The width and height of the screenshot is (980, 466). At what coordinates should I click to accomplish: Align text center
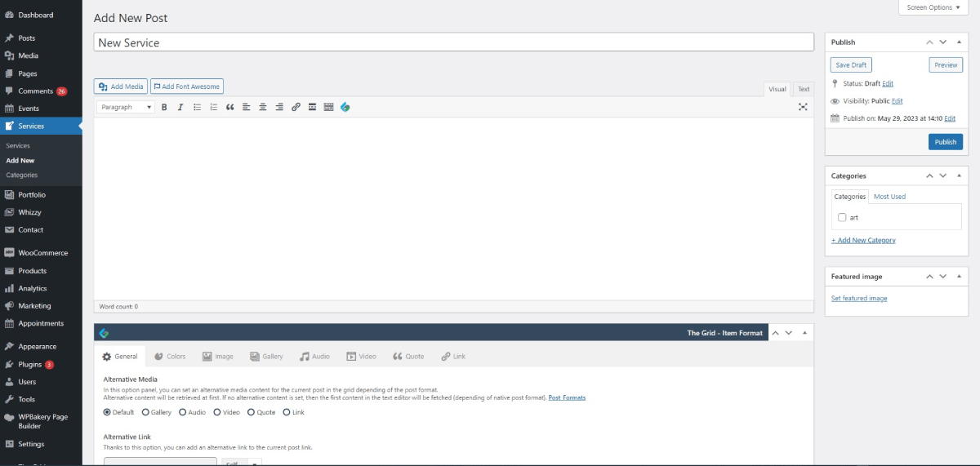[x=263, y=107]
